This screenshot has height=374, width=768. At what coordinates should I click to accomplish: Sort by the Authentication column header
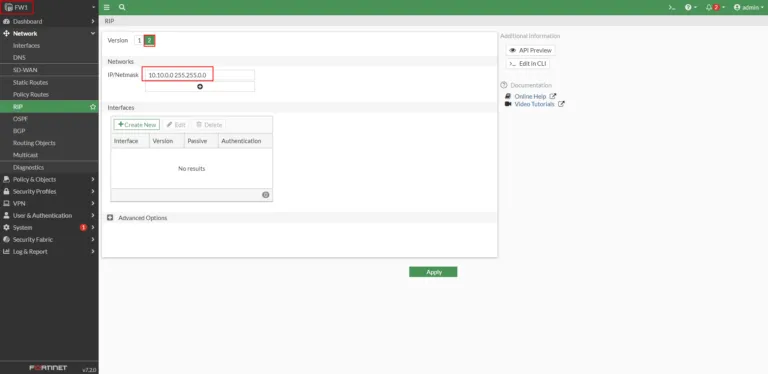(x=245, y=141)
